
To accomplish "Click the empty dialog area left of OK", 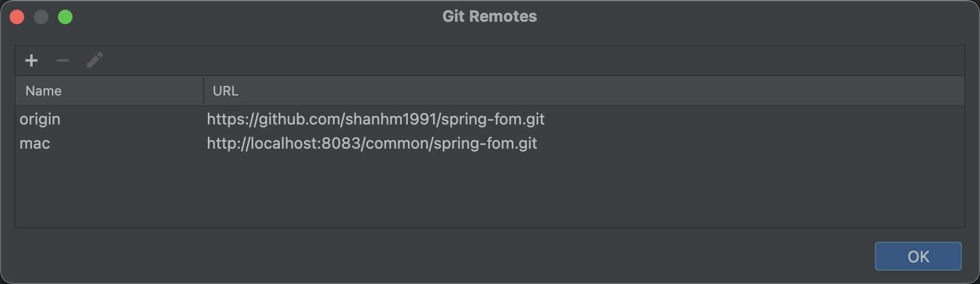I will (483, 256).
